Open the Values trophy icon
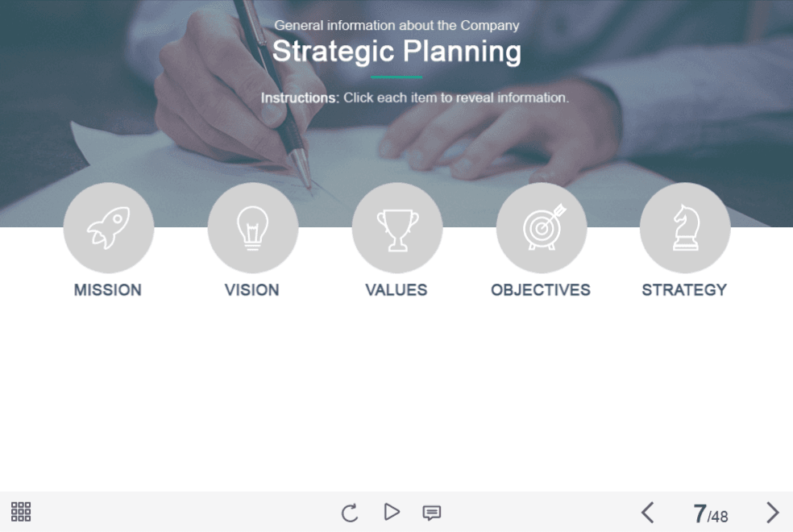This screenshot has height=532, width=793. pyautogui.click(x=396, y=228)
